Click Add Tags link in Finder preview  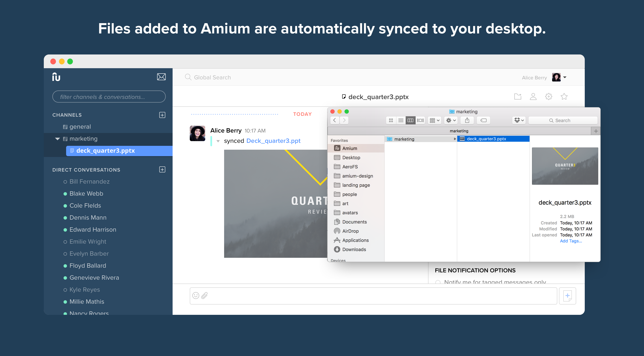coord(571,241)
